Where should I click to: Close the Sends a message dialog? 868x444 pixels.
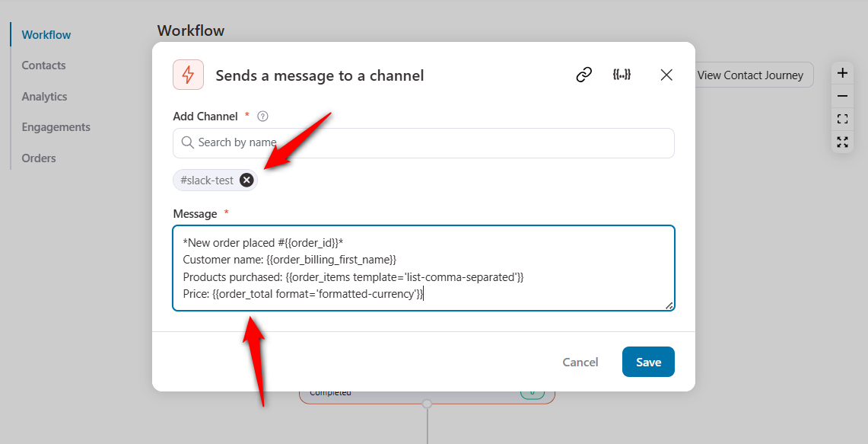(666, 75)
